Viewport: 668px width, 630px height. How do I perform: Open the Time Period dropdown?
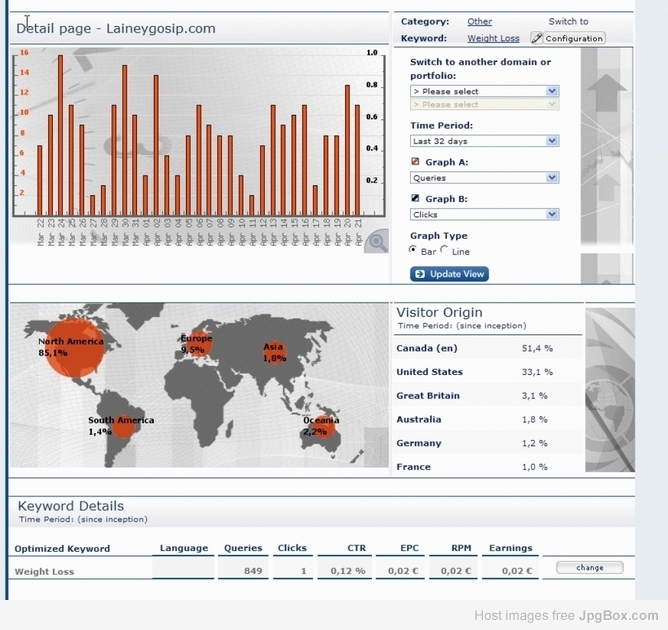click(484, 141)
